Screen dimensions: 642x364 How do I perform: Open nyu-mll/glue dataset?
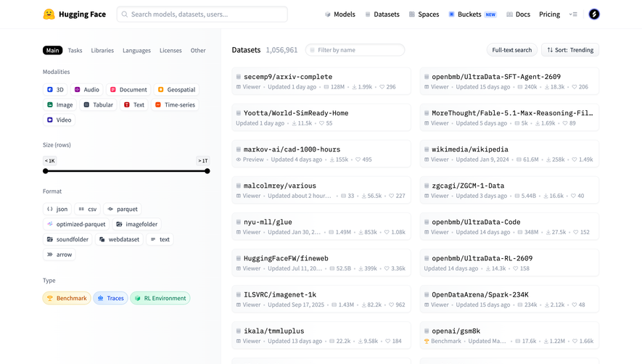coord(321,226)
